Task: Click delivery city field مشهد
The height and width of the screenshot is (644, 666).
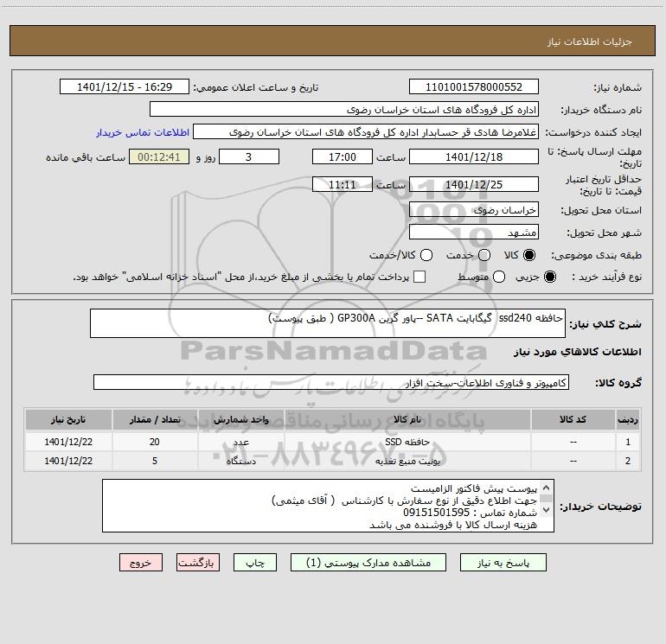Action: pos(474,232)
